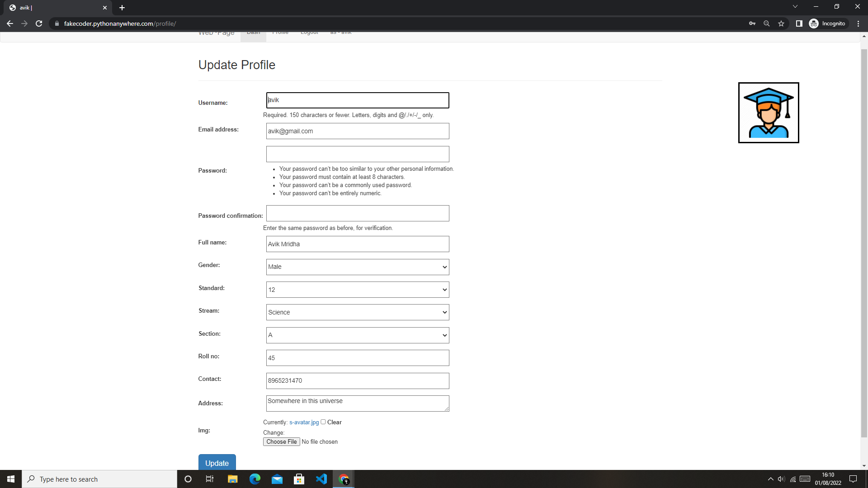Click the Incognito profile icon

coord(814,23)
